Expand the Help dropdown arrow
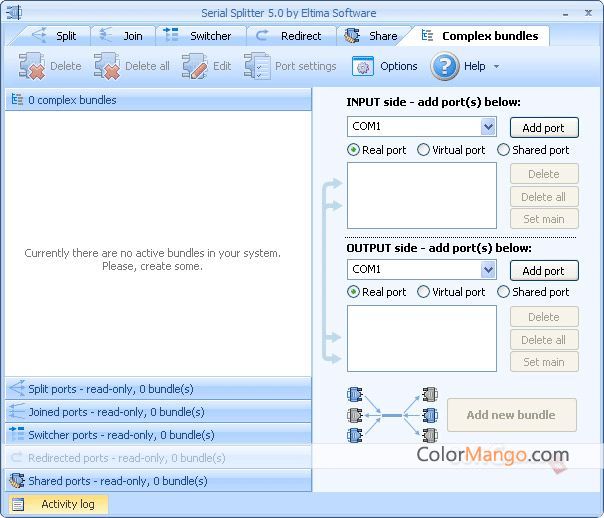Screen dimensions: 604x518 pyautogui.click(x=497, y=67)
